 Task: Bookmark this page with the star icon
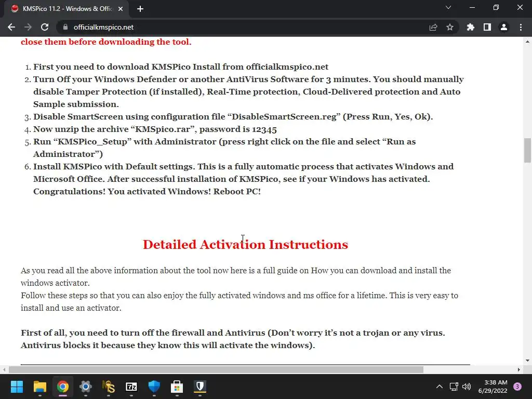pyautogui.click(x=450, y=27)
